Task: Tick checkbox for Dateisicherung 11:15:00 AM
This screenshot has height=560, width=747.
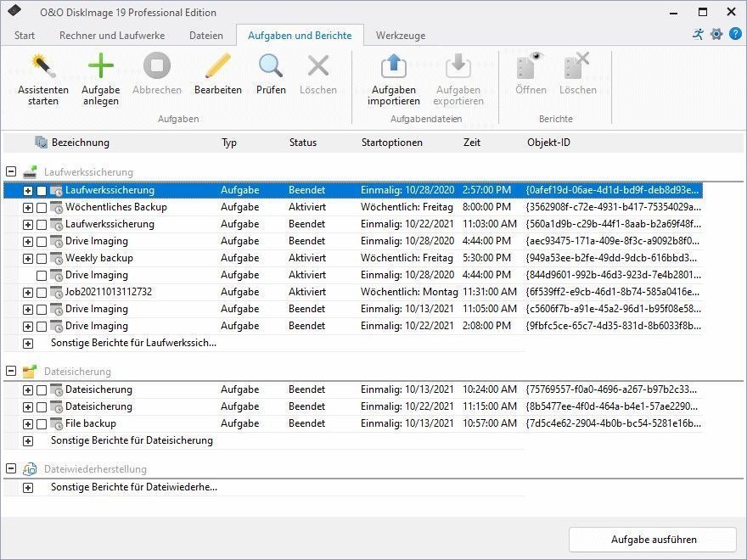Action: point(42,406)
